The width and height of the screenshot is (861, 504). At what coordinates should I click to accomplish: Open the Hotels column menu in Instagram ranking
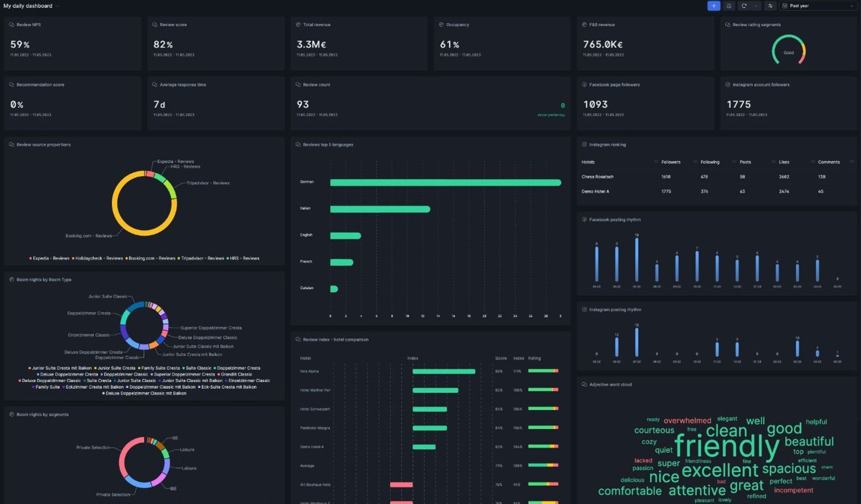pyautogui.click(x=656, y=162)
